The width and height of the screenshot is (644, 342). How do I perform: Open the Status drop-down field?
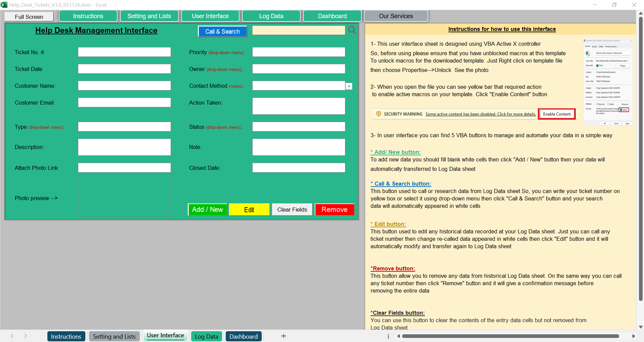pyautogui.click(x=298, y=127)
